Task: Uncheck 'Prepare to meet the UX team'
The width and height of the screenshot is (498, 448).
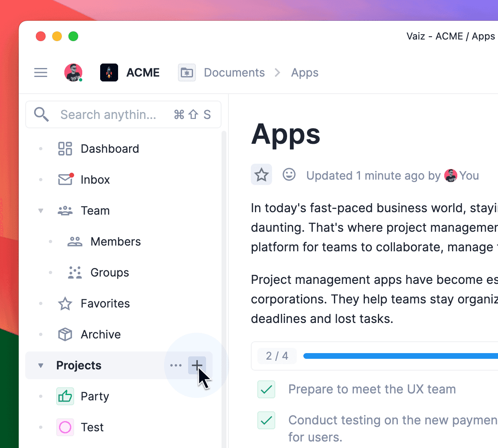Action: pos(266,389)
